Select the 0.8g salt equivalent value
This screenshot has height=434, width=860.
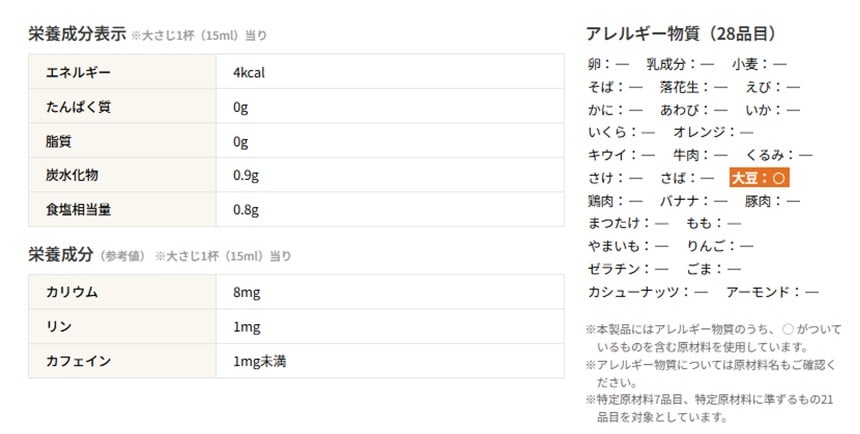[x=246, y=209]
